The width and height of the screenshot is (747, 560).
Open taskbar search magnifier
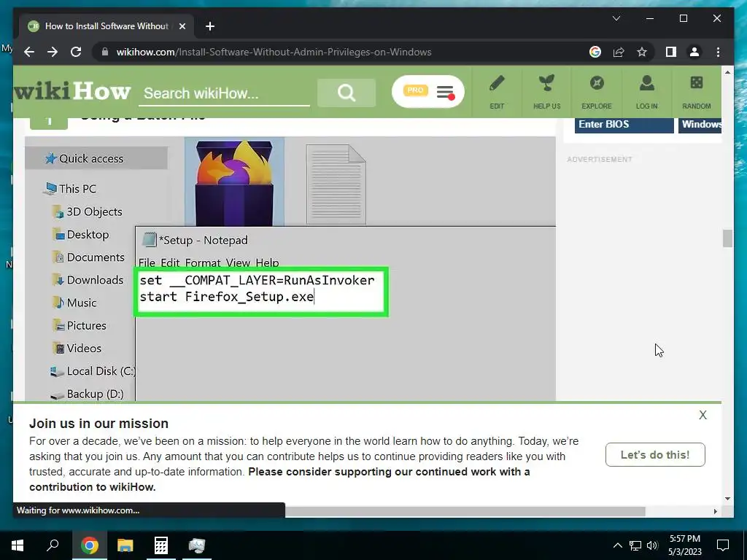53,545
